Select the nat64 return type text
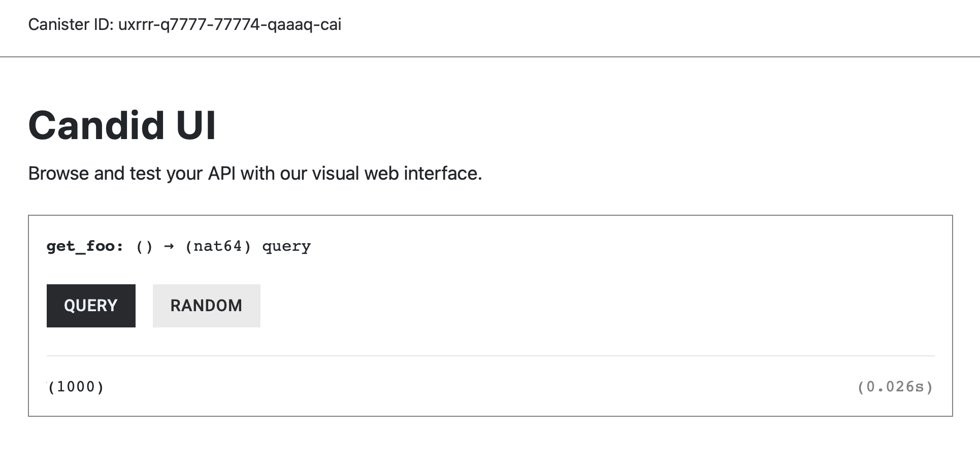This screenshot has height=465, width=980. 218,246
